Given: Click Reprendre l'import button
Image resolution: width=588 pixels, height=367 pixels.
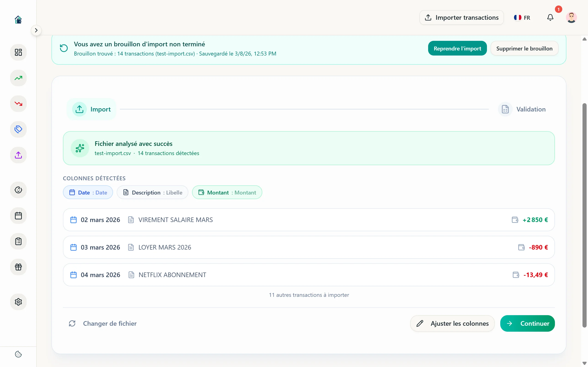Looking at the screenshot, I should [x=457, y=48].
